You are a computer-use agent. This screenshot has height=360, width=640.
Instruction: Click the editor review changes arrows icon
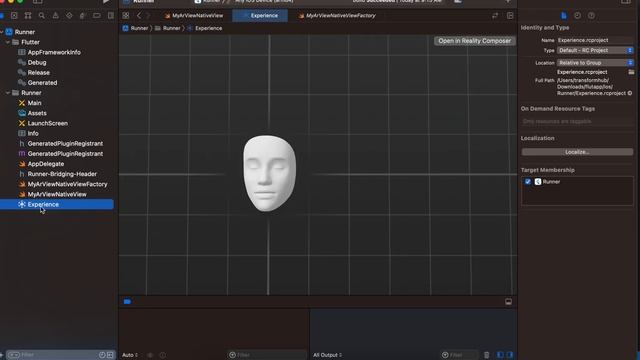pos(495,16)
